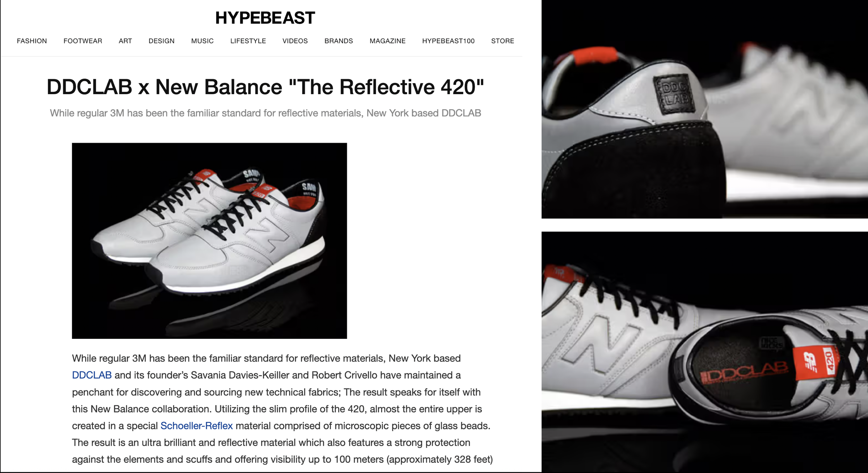The height and width of the screenshot is (473, 868).
Task: Click the gray article subtitle text
Action: pyautogui.click(x=265, y=113)
